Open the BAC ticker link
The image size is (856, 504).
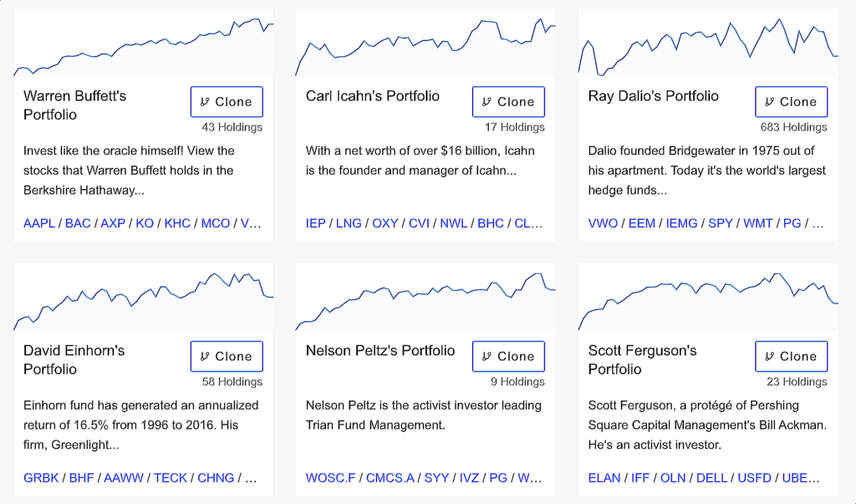click(x=78, y=223)
